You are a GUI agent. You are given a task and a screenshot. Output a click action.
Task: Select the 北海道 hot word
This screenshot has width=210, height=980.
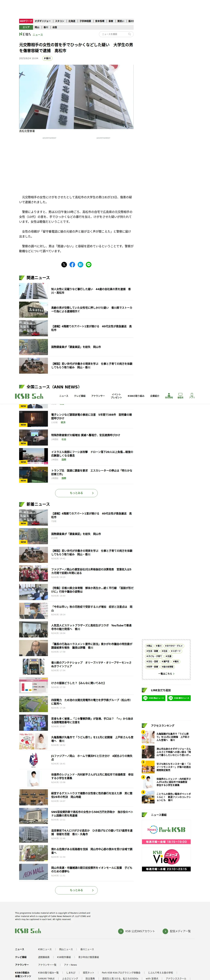pos(72,21)
